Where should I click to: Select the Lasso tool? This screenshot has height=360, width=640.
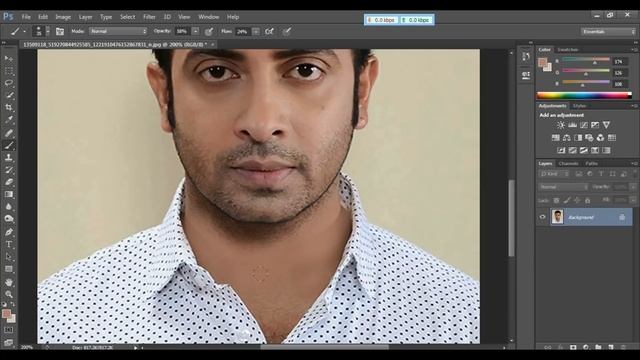pos(9,83)
